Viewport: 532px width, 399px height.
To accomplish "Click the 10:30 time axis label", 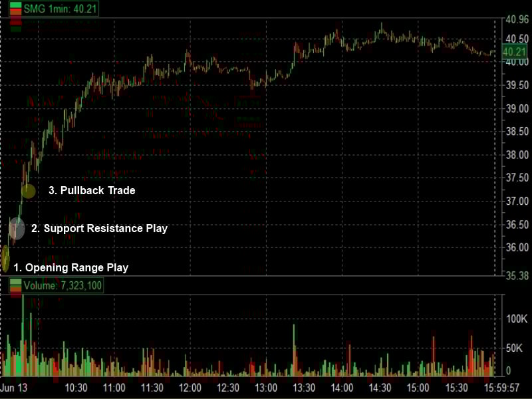I will pos(76,388).
